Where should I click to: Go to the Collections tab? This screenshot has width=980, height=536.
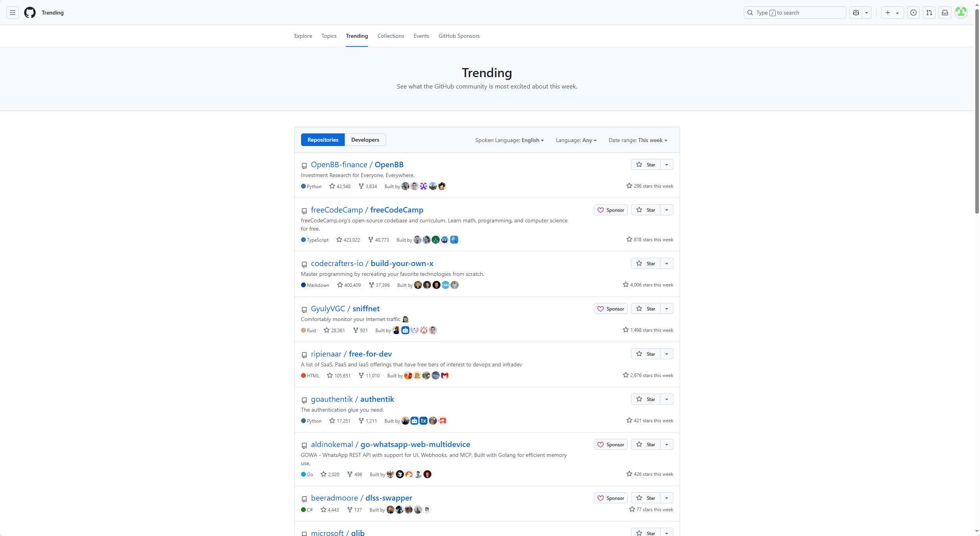point(390,36)
